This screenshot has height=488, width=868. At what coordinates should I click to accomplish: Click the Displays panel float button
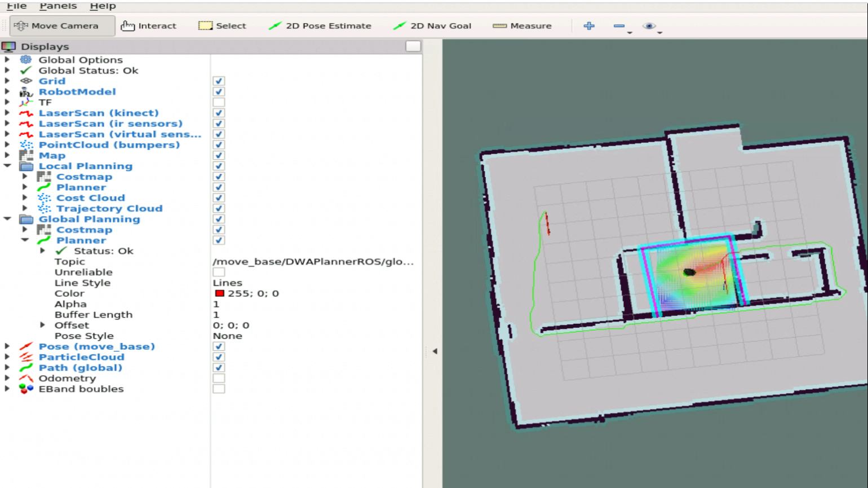tap(413, 46)
